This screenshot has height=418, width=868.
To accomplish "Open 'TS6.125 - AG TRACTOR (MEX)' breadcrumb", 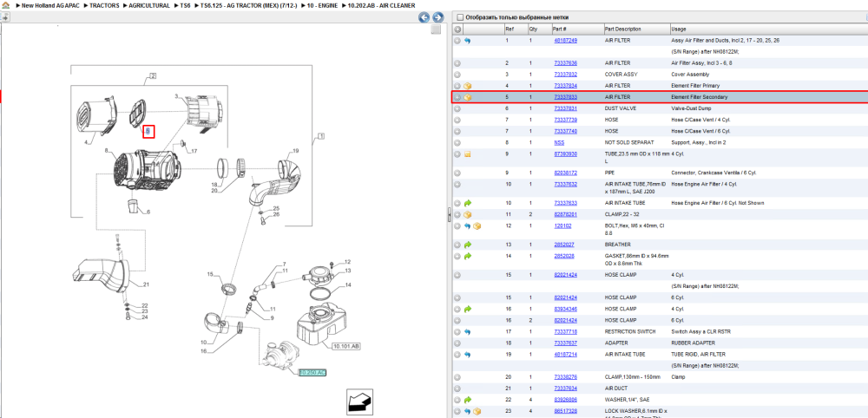I will point(247,5).
